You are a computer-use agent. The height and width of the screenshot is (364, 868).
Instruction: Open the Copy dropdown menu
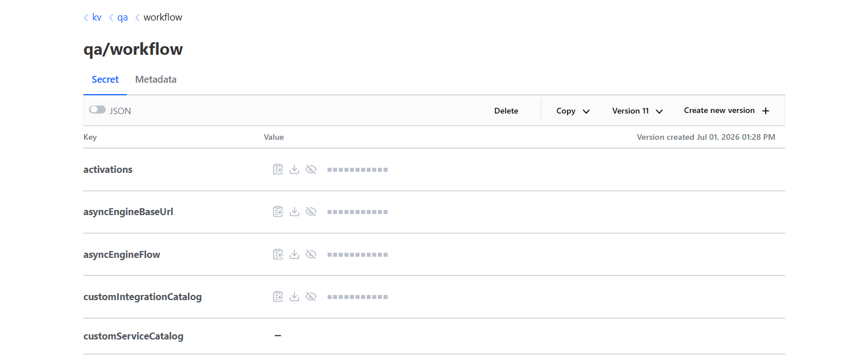(573, 111)
